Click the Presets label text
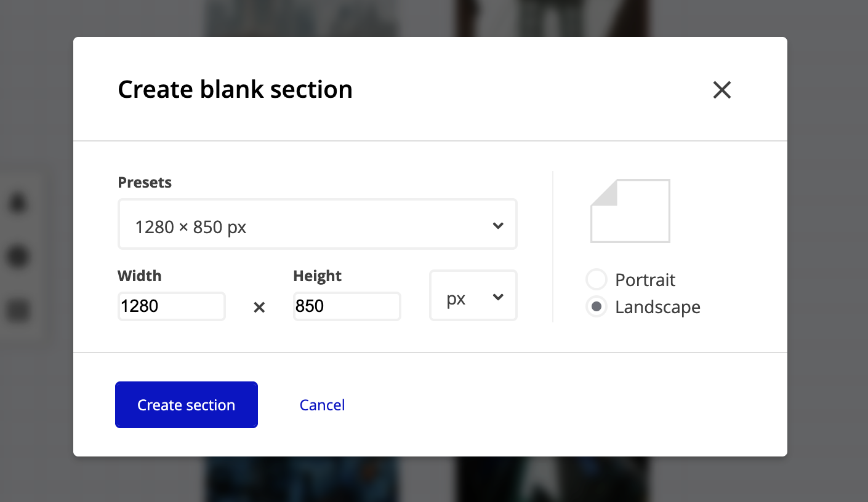Image resolution: width=868 pixels, height=502 pixels. 145,182
